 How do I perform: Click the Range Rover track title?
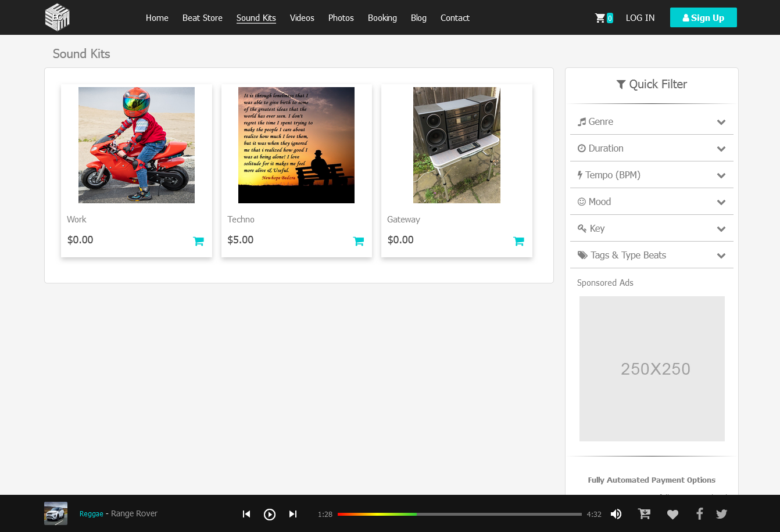(x=134, y=514)
